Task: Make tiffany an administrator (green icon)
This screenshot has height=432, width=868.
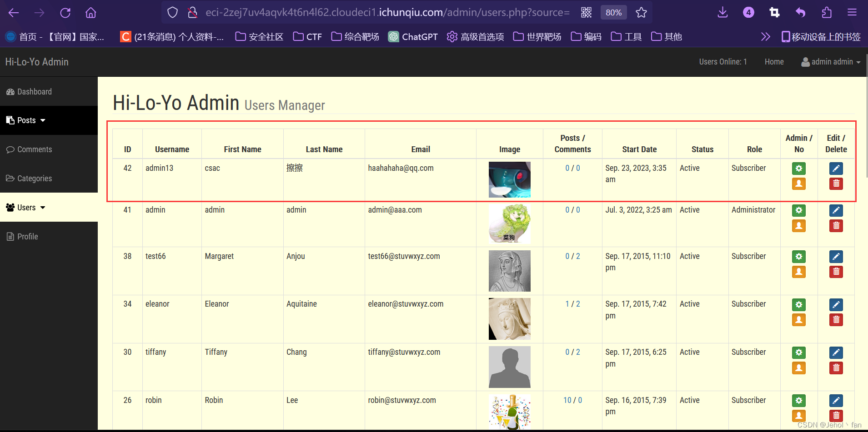Action: click(x=799, y=353)
